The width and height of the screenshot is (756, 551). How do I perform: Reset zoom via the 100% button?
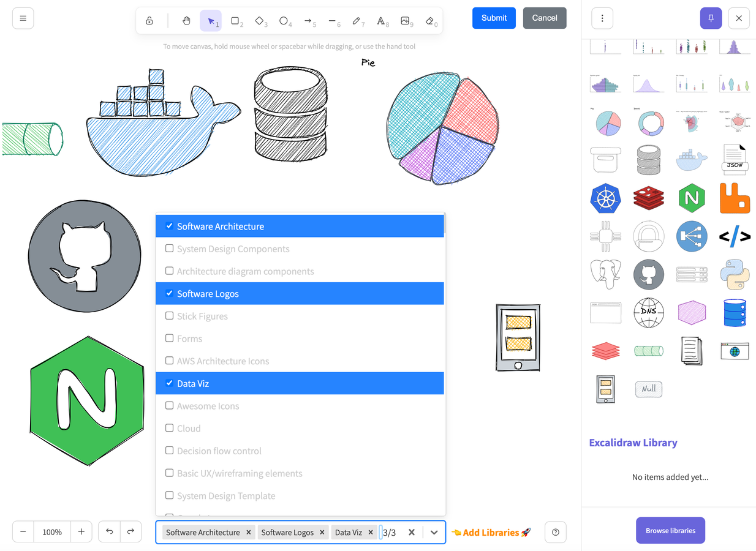point(52,532)
